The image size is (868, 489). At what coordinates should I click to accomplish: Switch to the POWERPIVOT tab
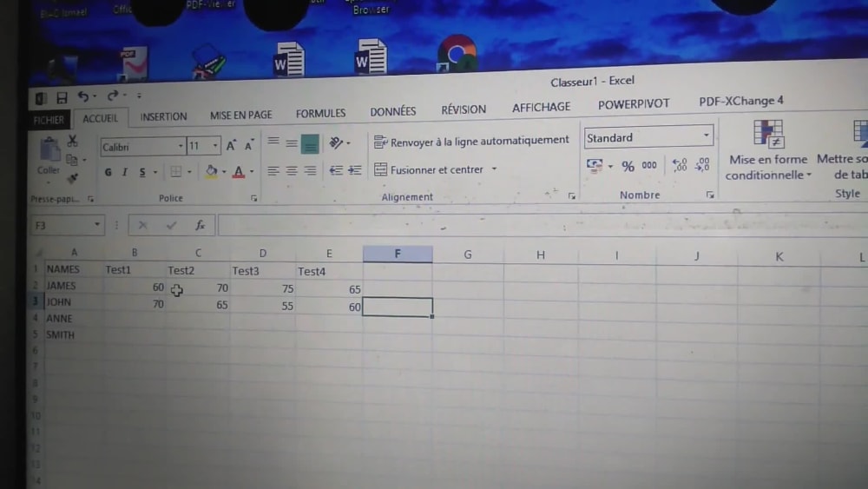click(634, 104)
